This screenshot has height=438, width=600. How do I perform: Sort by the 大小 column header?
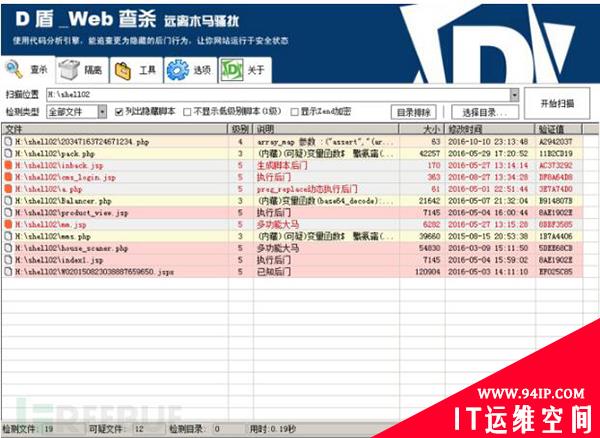point(422,129)
